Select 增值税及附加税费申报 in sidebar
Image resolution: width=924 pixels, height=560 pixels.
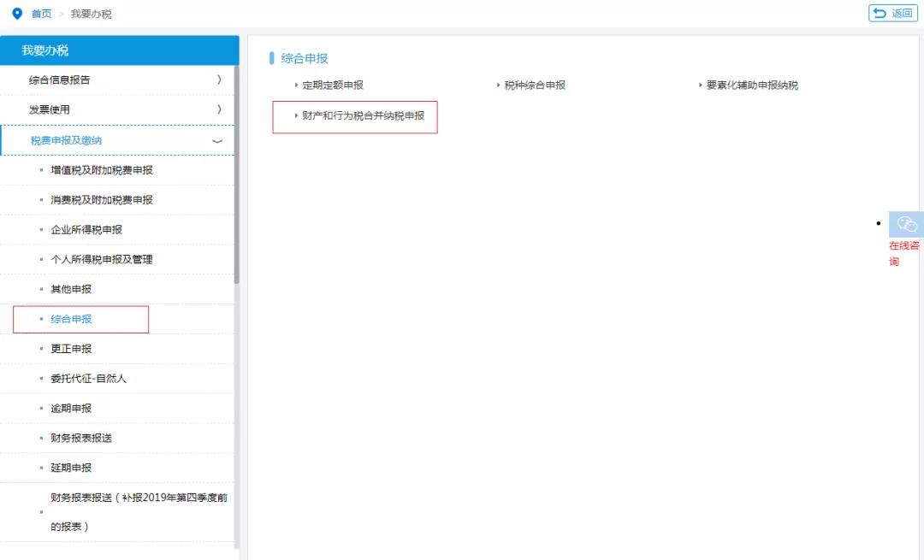tap(102, 170)
